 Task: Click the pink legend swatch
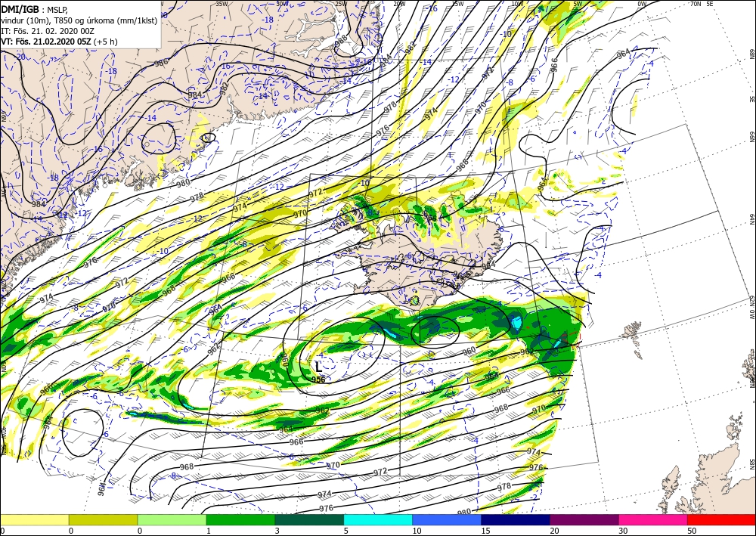coord(653,519)
